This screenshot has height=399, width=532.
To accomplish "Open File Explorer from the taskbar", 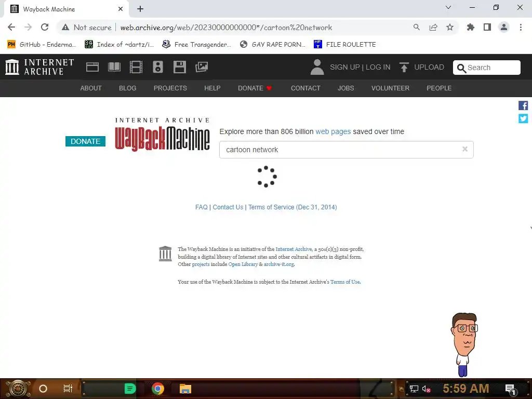I will 185,389.
